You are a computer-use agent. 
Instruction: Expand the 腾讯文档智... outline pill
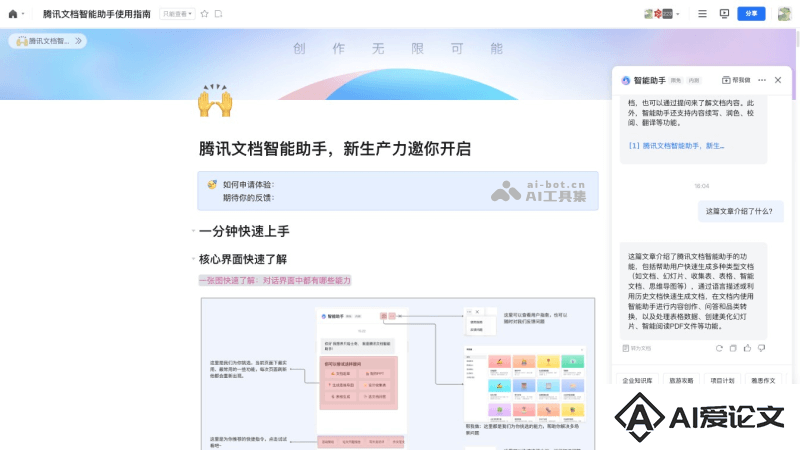tap(47, 41)
